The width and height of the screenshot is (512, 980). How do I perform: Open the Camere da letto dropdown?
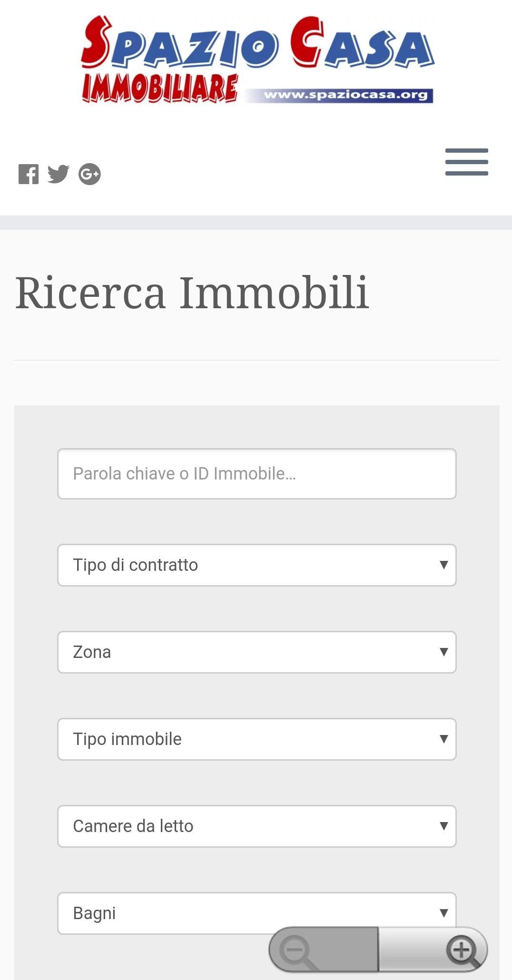point(257,826)
